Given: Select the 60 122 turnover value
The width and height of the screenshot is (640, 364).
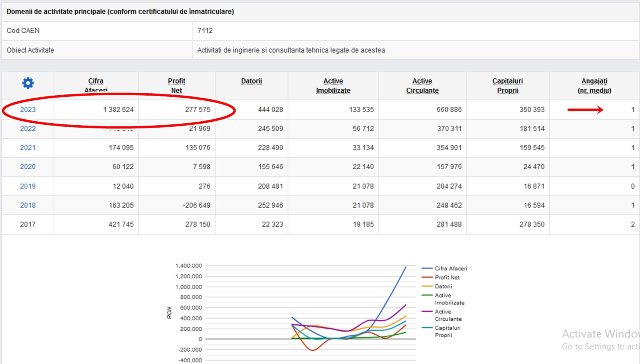Looking at the screenshot, I should (x=123, y=167).
